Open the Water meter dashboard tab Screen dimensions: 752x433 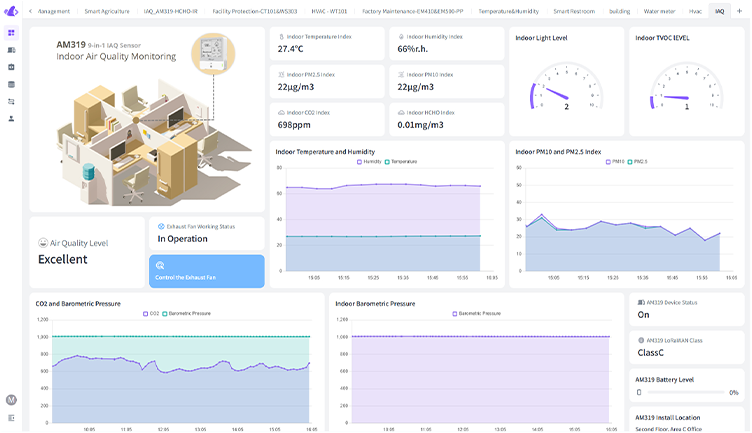659,10
